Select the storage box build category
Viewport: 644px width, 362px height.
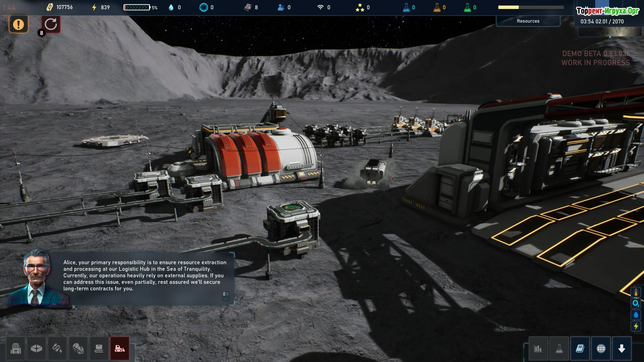click(x=36, y=349)
